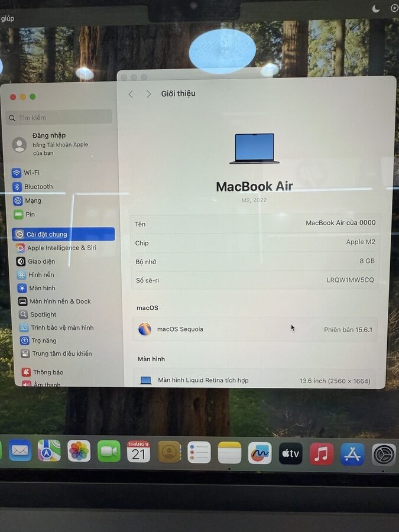Image resolution: width=399 pixels, height=532 pixels.
Task: Launch Contacts from the Dock
Action: coord(169,452)
